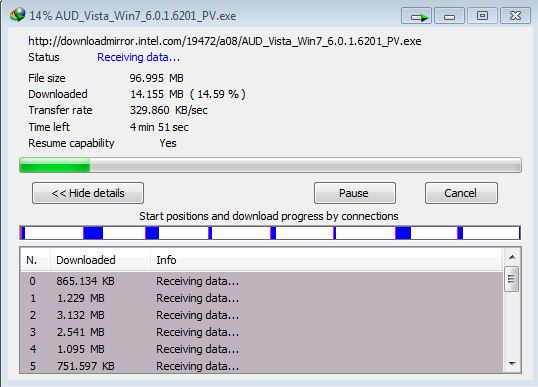This screenshot has width=538, height=387.
Task: Click scroll up arrow in connections list
Action: (x=512, y=257)
